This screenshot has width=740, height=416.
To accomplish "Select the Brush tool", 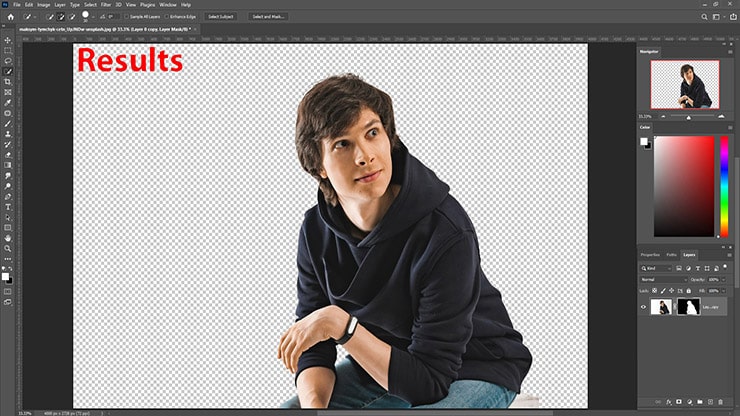I will (8, 124).
